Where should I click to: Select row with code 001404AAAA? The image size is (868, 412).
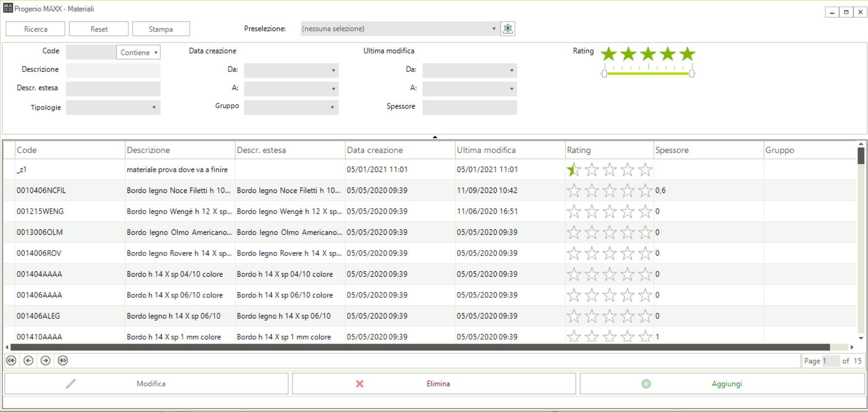tap(429, 274)
